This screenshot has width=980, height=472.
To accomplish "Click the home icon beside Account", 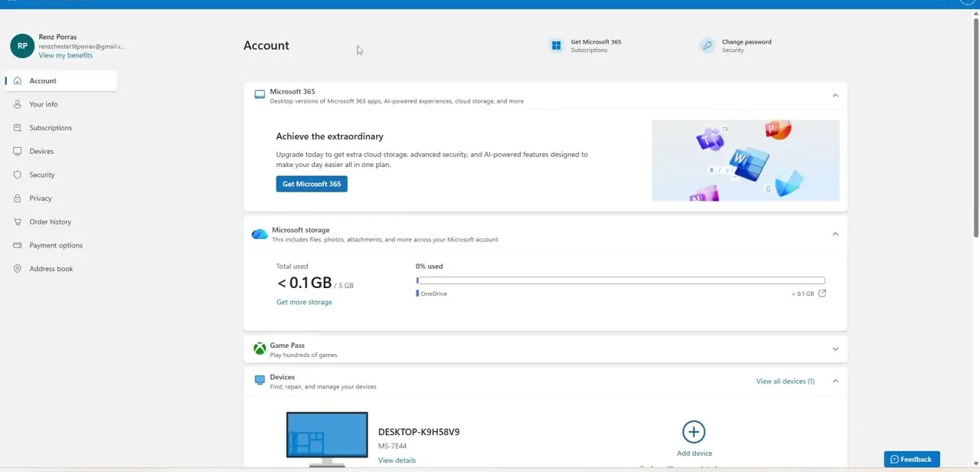I will (18, 80).
